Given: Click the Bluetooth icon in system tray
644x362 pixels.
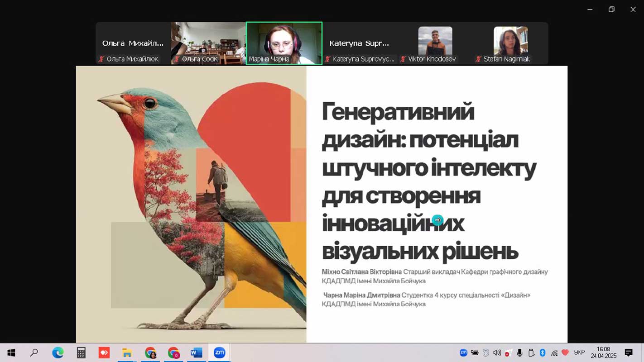Looking at the screenshot, I should 542,353.
